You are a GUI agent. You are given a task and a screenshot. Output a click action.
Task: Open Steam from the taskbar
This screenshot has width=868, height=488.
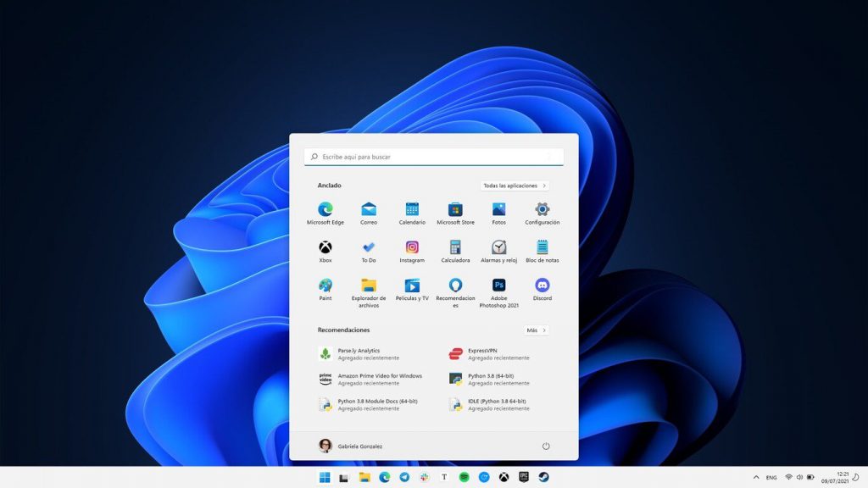click(x=542, y=476)
